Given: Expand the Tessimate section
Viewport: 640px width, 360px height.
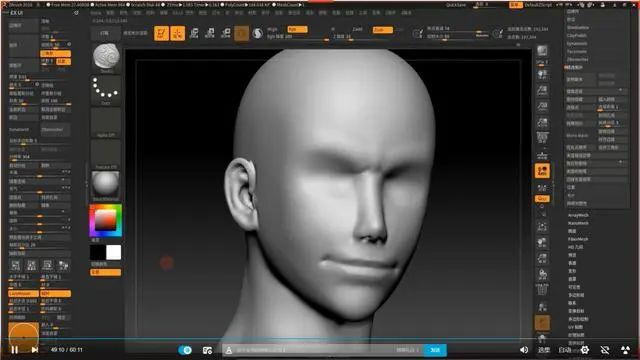Looking at the screenshot, I should (x=577, y=51).
